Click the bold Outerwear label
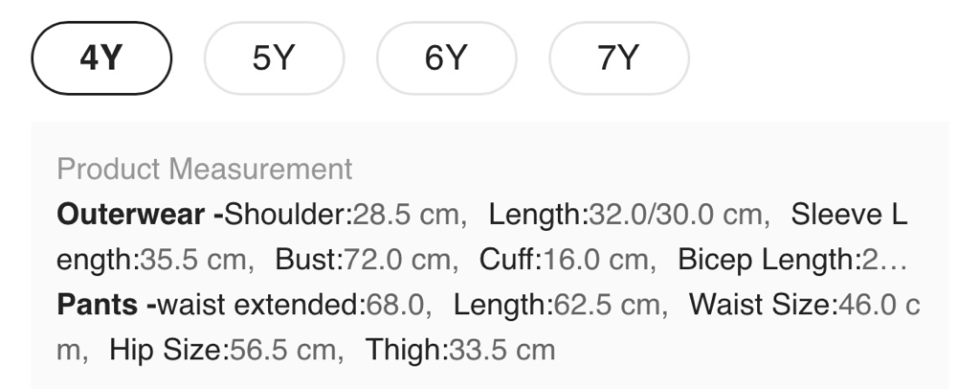Viewport: 980px width, 389px height. (131, 214)
